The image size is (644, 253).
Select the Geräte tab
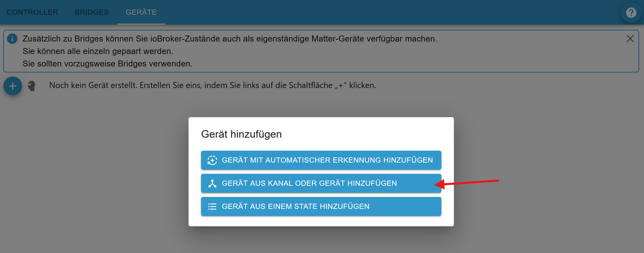(141, 12)
